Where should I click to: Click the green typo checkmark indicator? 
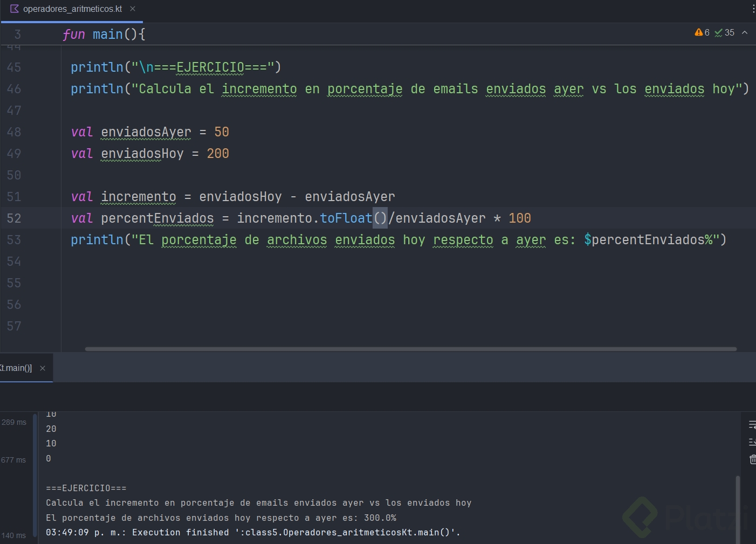pos(719,33)
